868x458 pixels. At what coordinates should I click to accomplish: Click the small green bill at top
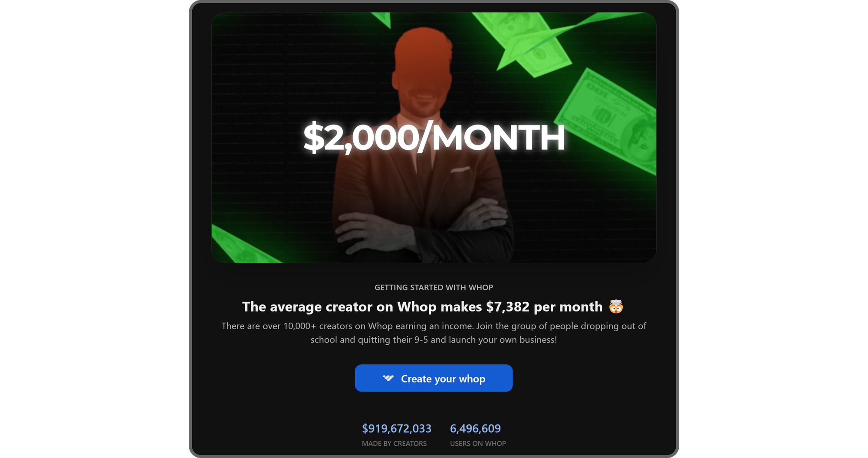pyautogui.click(x=382, y=20)
